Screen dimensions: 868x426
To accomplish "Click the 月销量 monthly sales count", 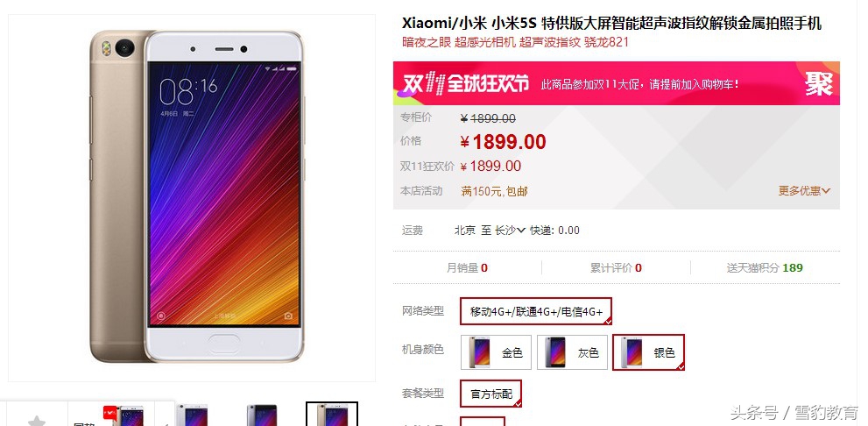I will pyautogui.click(x=467, y=268).
